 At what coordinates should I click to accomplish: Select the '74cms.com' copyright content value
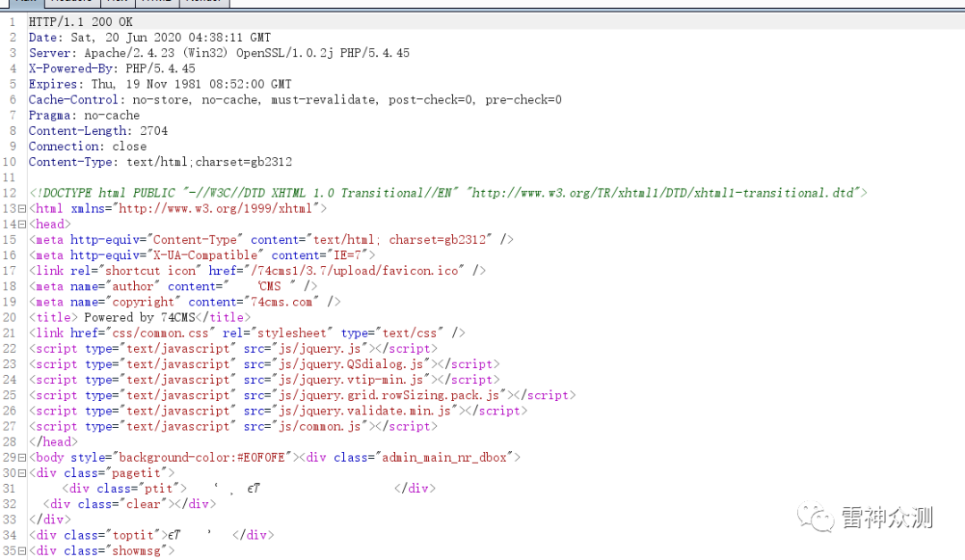[x=281, y=302]
